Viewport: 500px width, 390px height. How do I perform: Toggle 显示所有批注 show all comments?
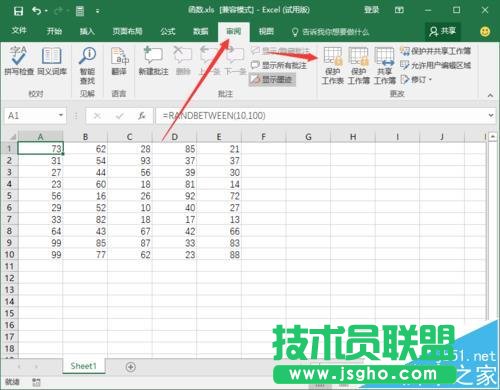279,65
